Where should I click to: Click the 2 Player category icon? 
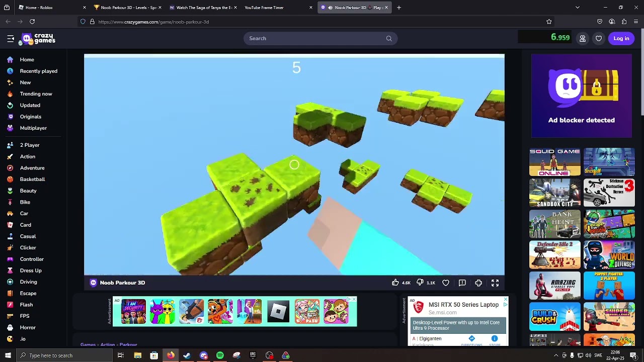pyautogui.click(x=10, y=145)
